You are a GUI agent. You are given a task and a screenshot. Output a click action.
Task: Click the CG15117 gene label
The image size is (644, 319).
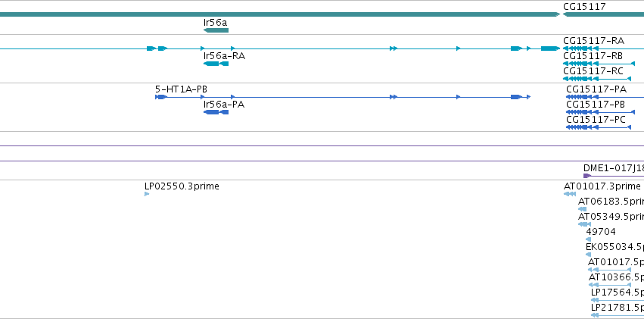584,6
